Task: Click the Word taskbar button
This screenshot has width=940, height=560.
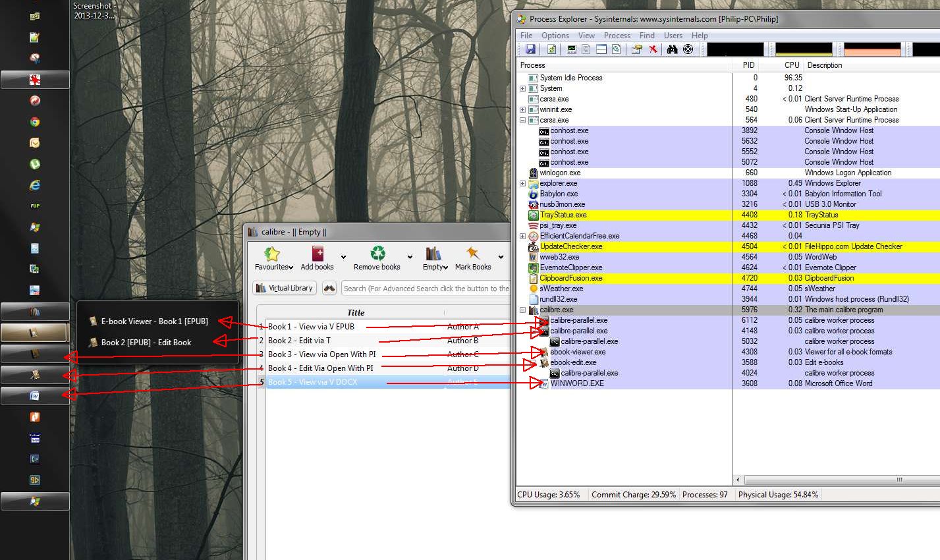Action: 35,396
